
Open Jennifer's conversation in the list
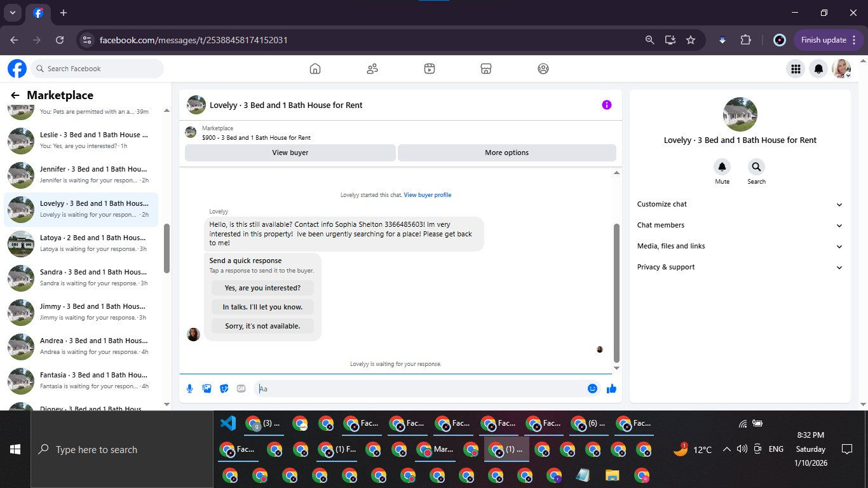coord(81,175)
